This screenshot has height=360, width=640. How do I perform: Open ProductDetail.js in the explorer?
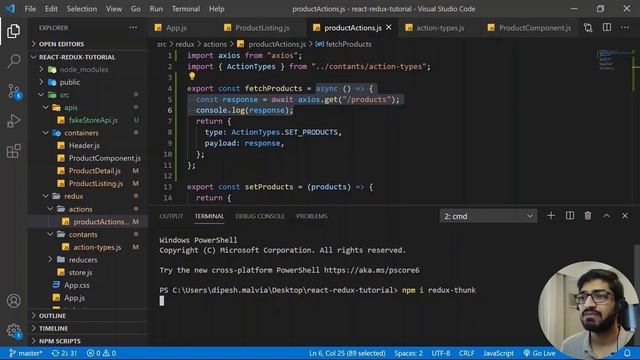[x=88, y=171]
